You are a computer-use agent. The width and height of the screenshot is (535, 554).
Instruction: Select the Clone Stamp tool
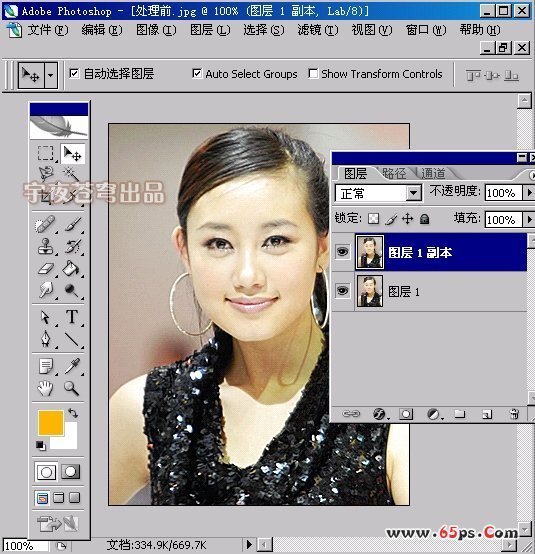pos(46,246)
